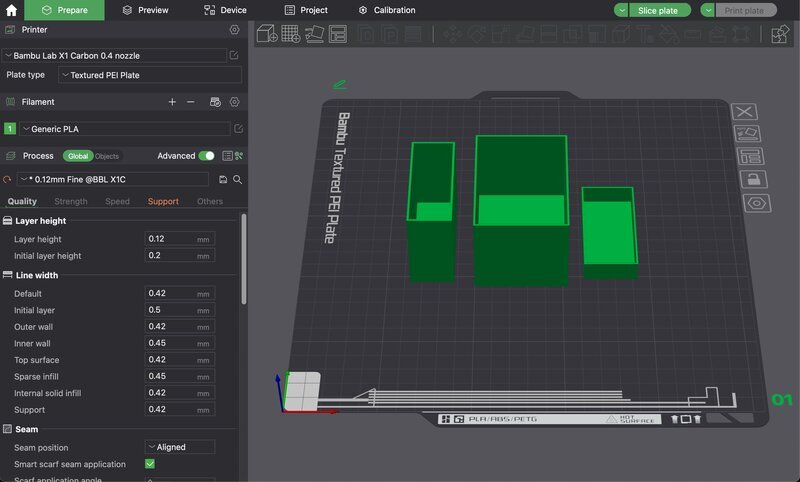Arrange objects on this plate
The height and width of the screenshot is (482, 800).
(x=751, y=157)
